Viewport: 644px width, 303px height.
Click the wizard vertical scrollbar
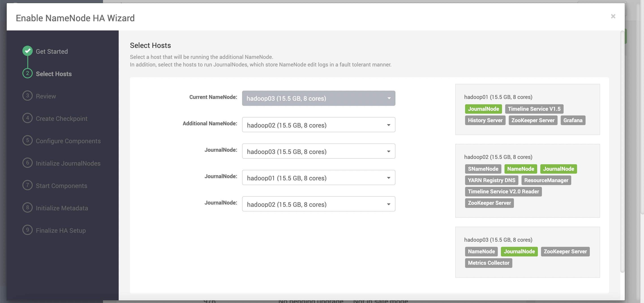coord(622,152)
